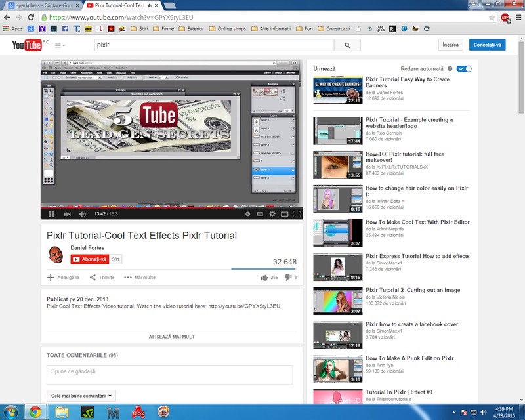Click the search magnifier button
The width and height of the screenshot is (525, 420).
pos(347,45)
